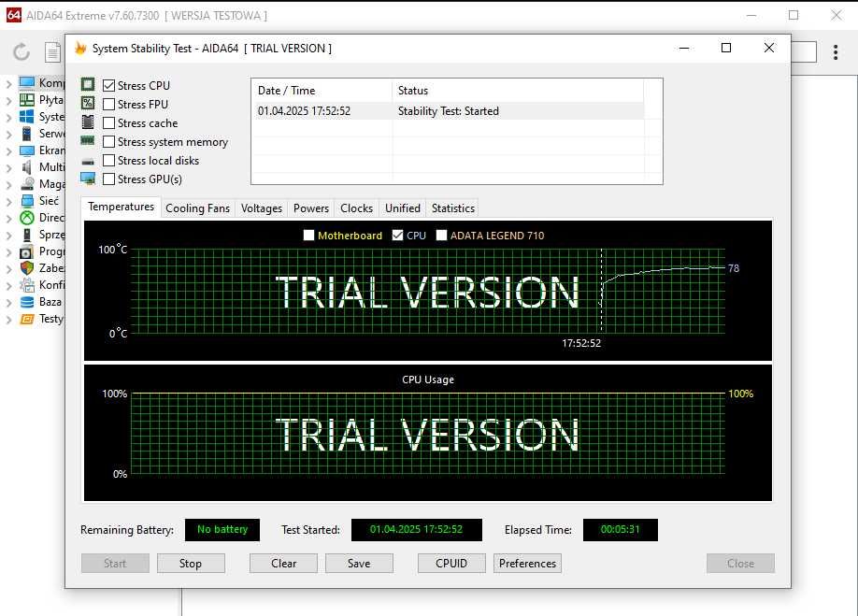Image resolution: width=858 pixels, height=616 pixels.
Task: Switch to the Voltages tab
Action: point(262,208)
